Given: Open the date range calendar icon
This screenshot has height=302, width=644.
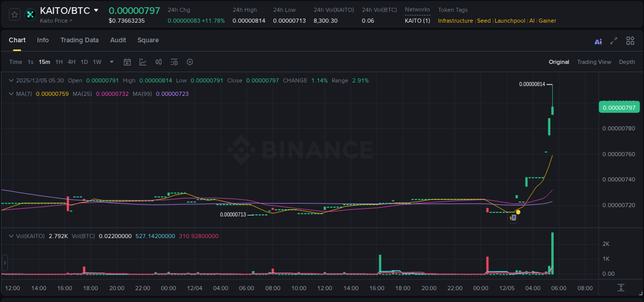Looking at the screenshot, I should tap(127, 62).
